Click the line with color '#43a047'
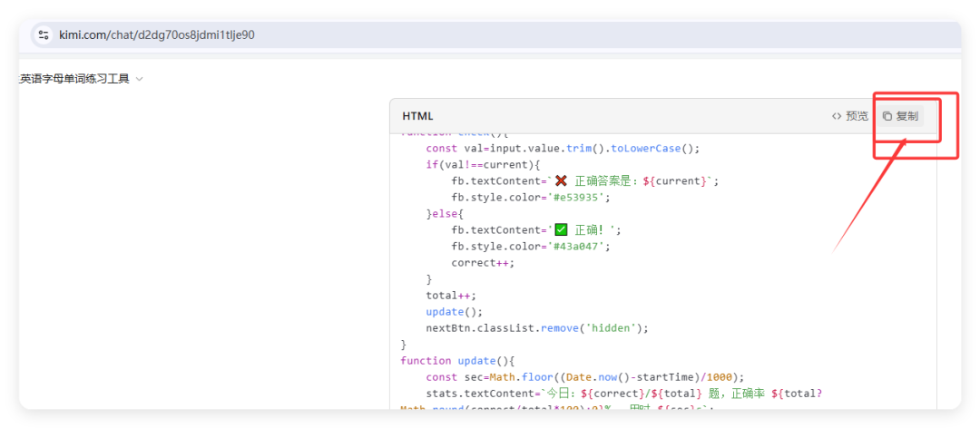The height and width of the screenshot is (428, 980). point(530,246)
